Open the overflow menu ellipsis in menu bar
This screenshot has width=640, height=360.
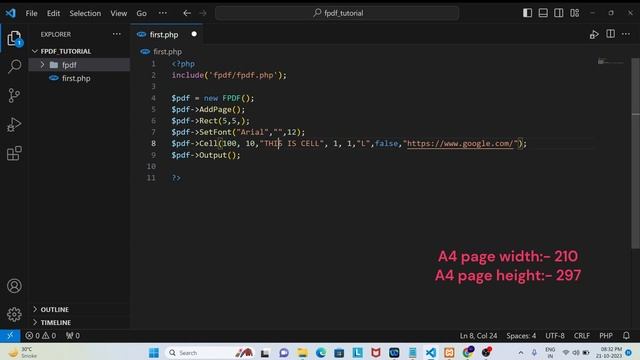(162, 13)
